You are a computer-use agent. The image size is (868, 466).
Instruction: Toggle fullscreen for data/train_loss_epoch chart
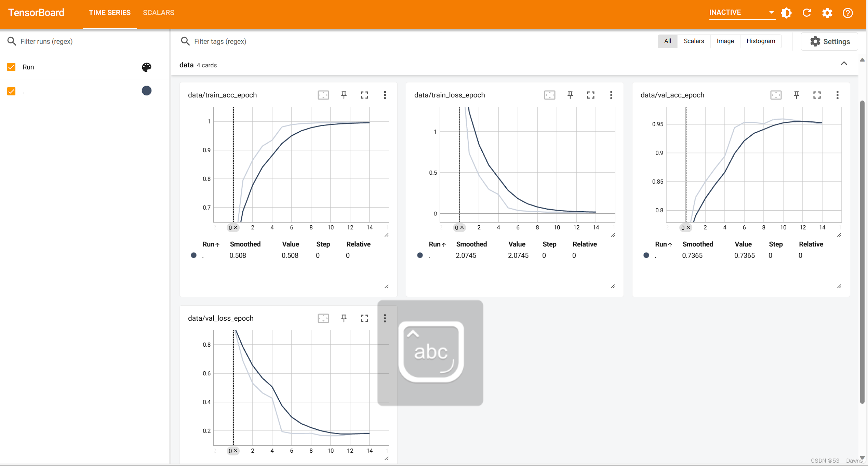[x=591, y=95]
